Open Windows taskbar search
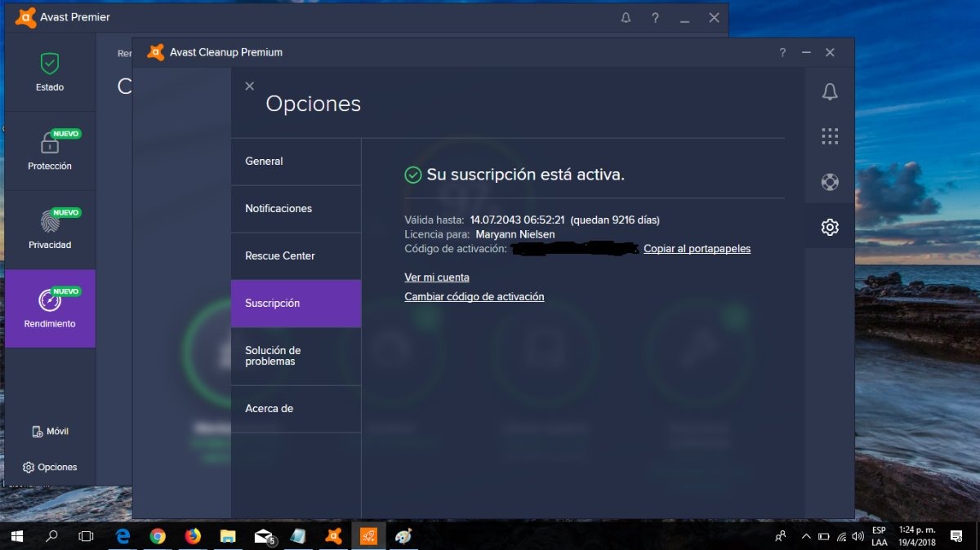The image size is (980, 550). click(x=51, y=535)
